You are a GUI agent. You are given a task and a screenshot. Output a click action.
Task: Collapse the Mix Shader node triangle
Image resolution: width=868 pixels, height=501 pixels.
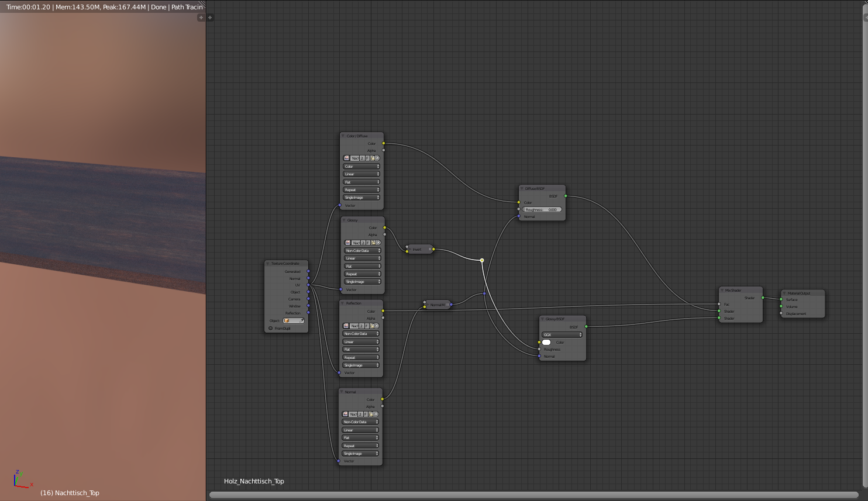click(x=722, y=291)
